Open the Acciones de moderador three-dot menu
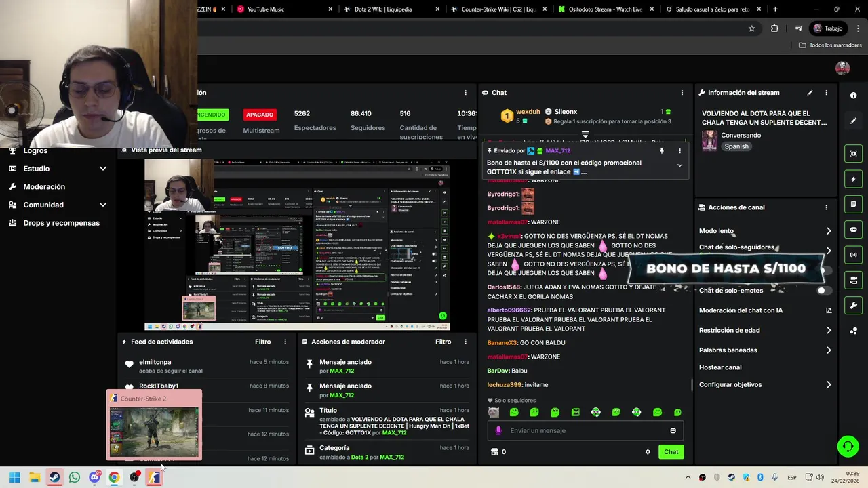 pyautogui.click(x=465, y=342)
